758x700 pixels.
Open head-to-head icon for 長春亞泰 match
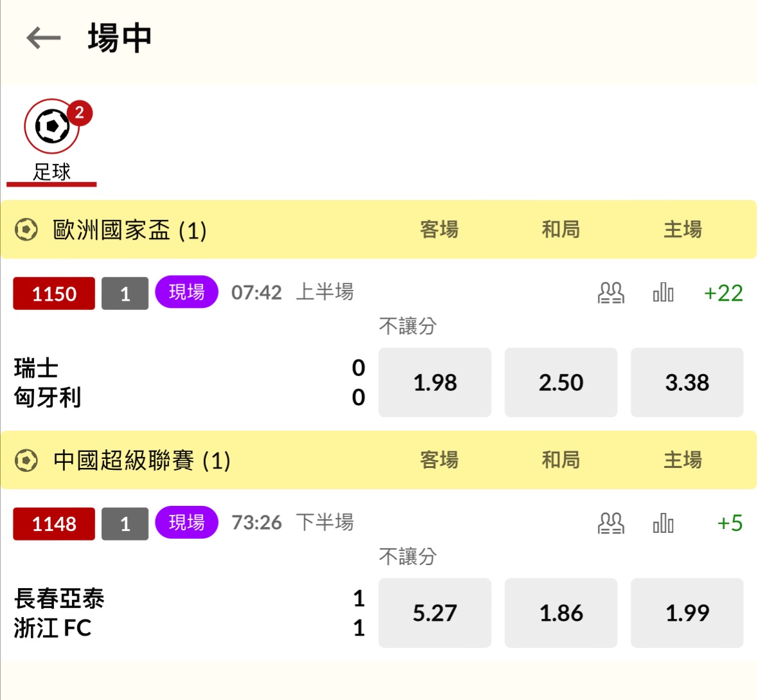click(x=610, y=523)
